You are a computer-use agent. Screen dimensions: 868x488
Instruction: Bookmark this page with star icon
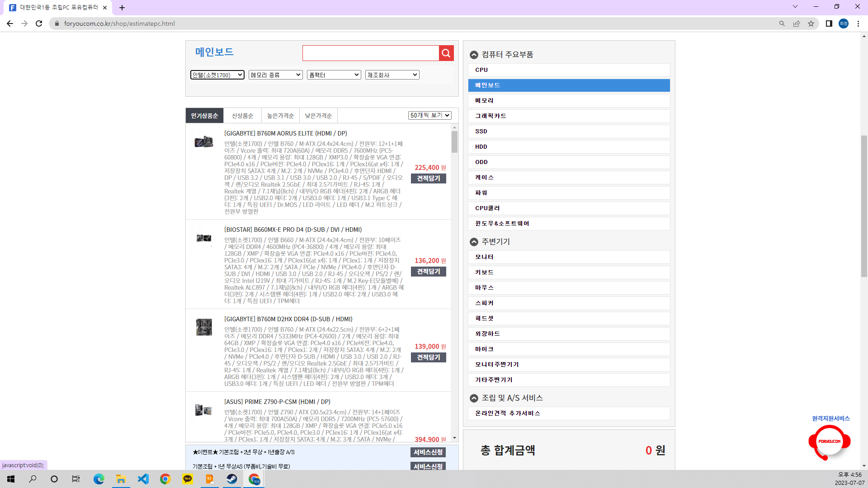point(811,23)
